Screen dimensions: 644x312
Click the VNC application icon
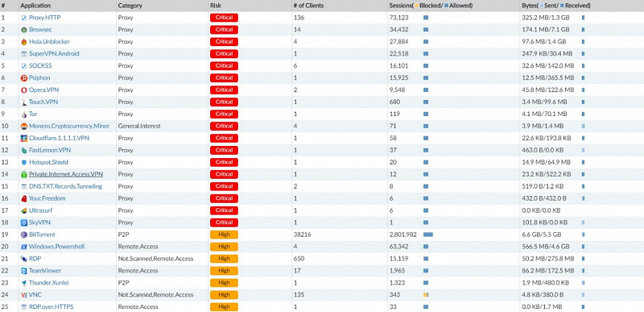pos(24,295)
